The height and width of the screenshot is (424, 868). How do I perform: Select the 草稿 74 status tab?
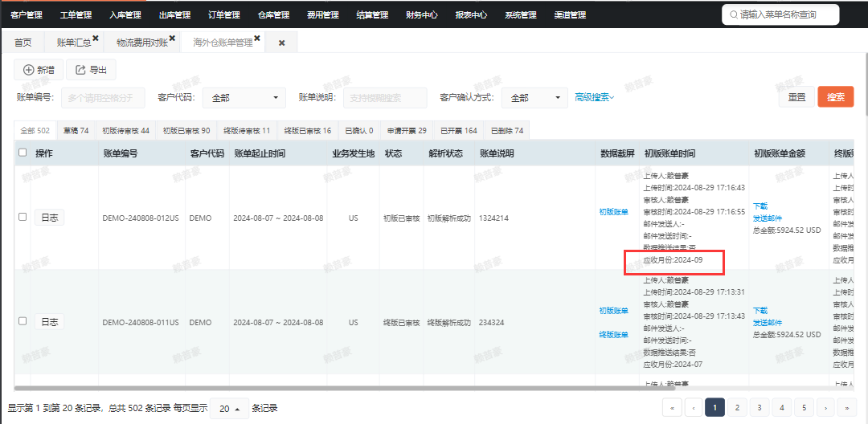coord(76,130)
